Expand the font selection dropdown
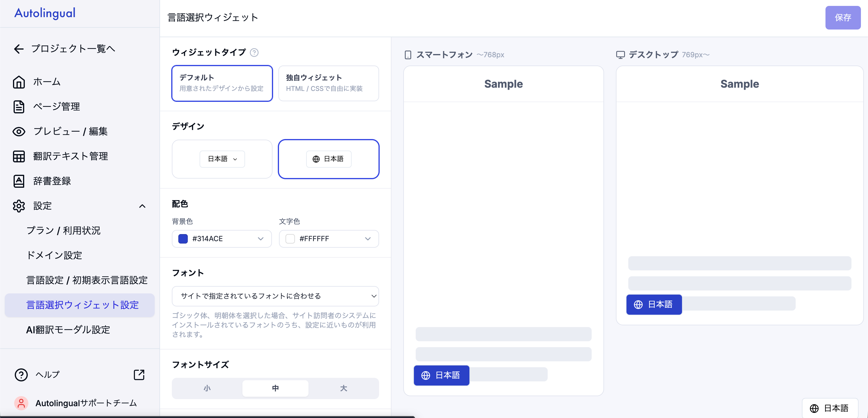This screenshot has height=418, width=868. tap(275, 296)
